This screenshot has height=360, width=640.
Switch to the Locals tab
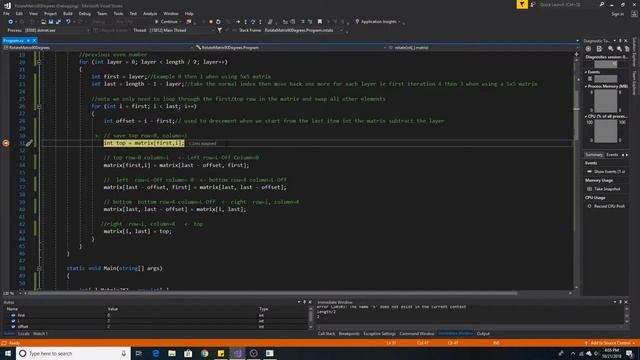(x=24, y=334)
